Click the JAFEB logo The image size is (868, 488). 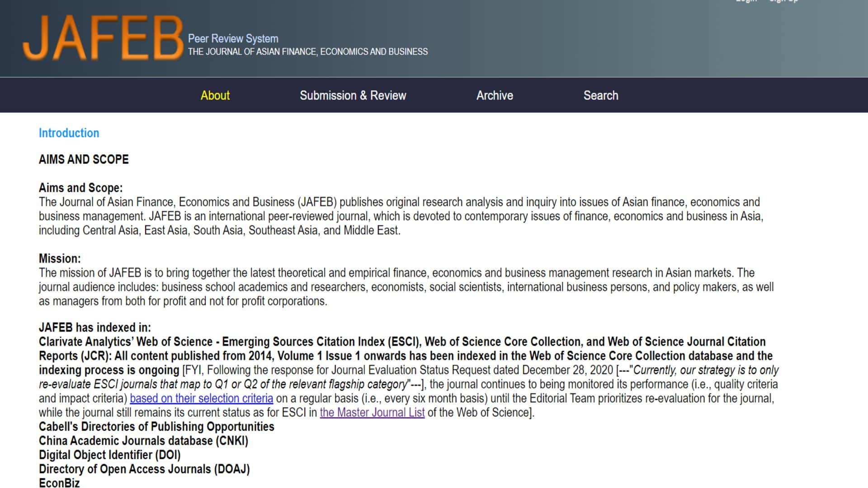(x=103, y=38)
